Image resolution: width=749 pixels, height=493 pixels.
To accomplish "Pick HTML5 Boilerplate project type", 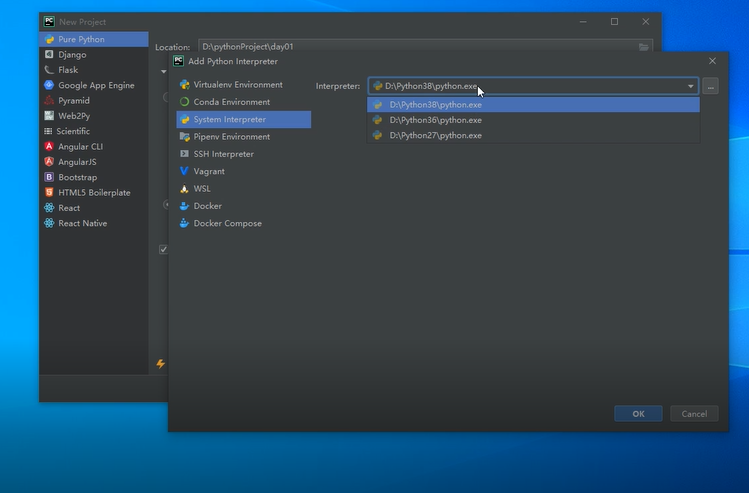I will tap(94, 192).
